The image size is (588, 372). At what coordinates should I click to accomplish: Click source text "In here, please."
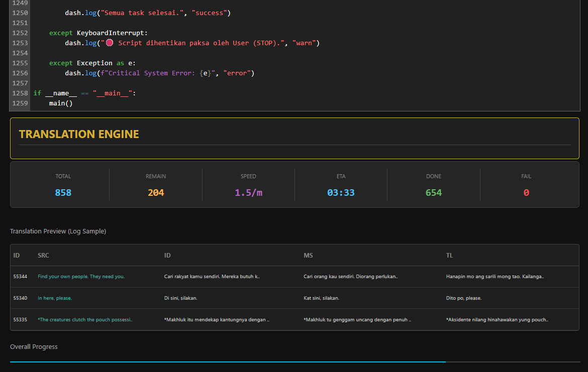point(55,298)
